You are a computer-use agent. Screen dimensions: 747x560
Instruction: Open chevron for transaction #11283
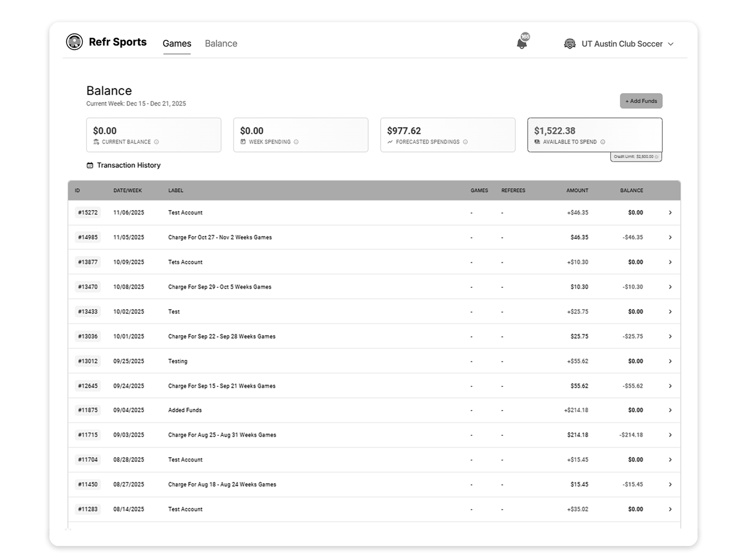pos(670,509)
